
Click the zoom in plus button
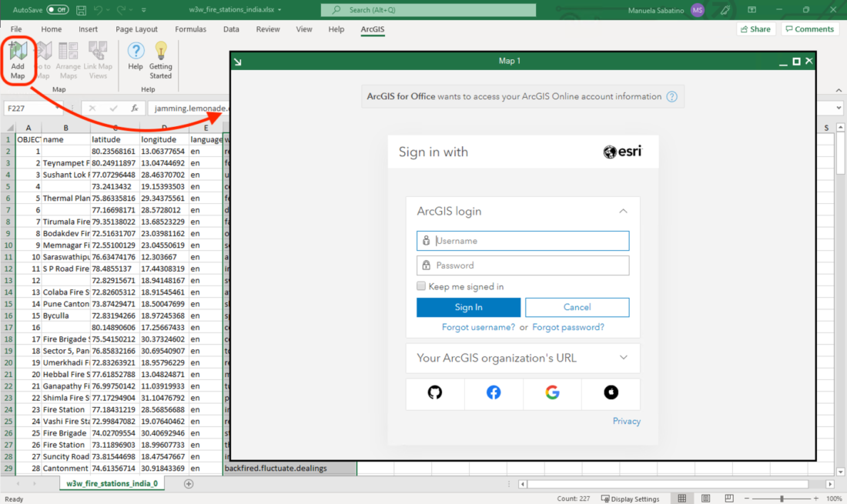click(815, 499)
